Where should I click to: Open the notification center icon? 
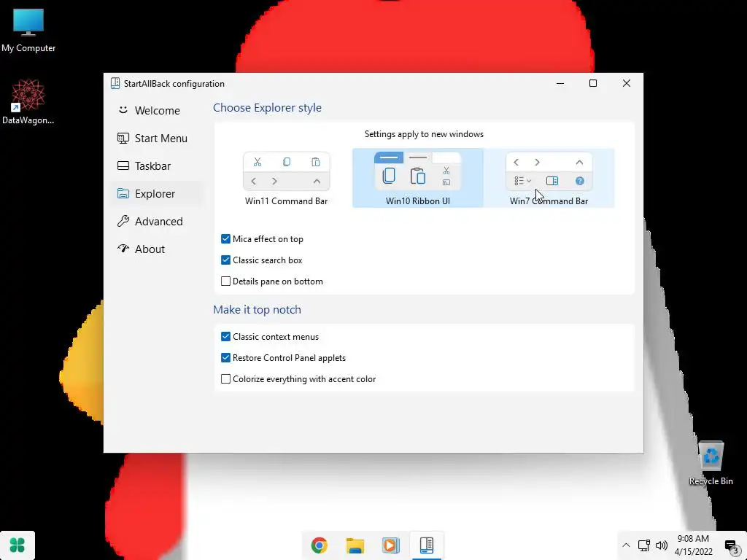(731, 547)
